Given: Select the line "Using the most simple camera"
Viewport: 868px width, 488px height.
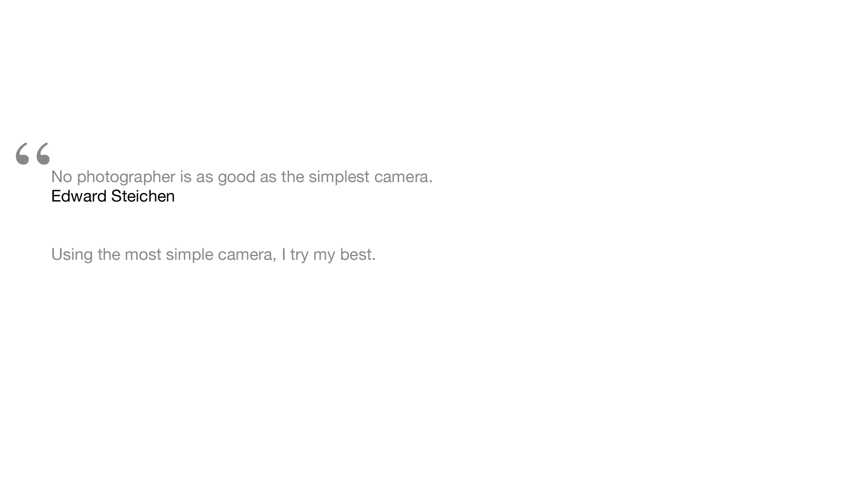Looking at the screenshot, I should [x=213, y=255].
